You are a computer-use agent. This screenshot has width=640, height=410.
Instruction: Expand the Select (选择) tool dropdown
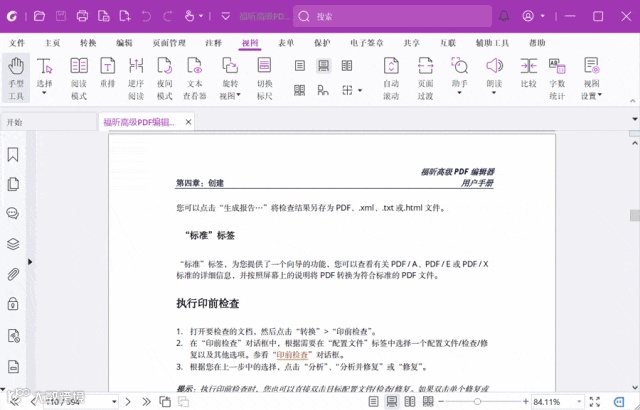pos(44,93)
